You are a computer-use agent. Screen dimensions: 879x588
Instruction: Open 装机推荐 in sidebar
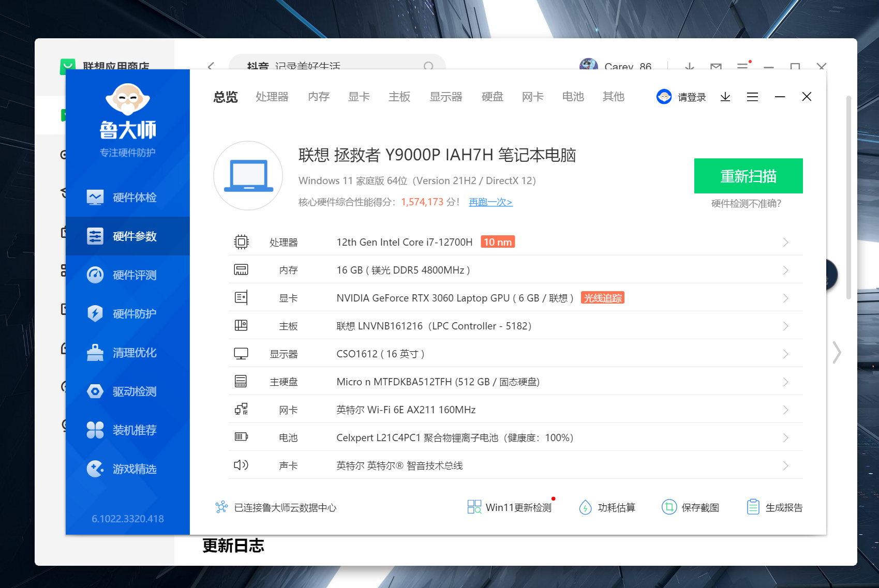128,430
